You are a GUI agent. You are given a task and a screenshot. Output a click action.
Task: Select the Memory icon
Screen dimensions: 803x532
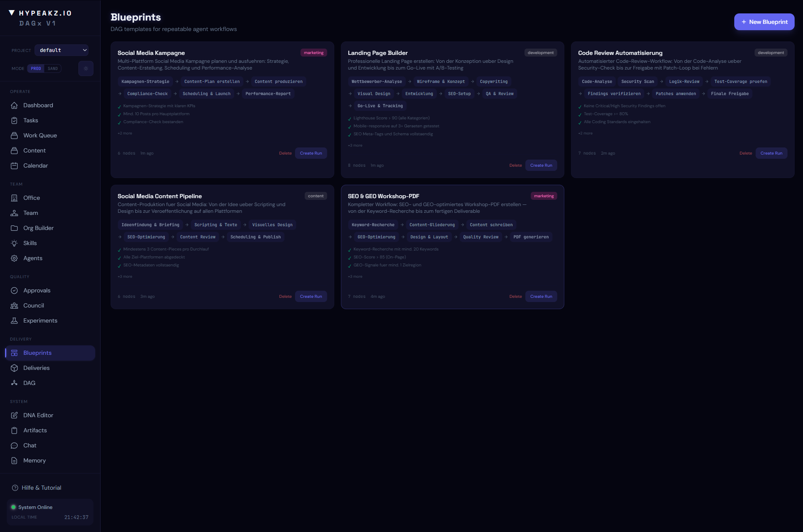(14, 460)
